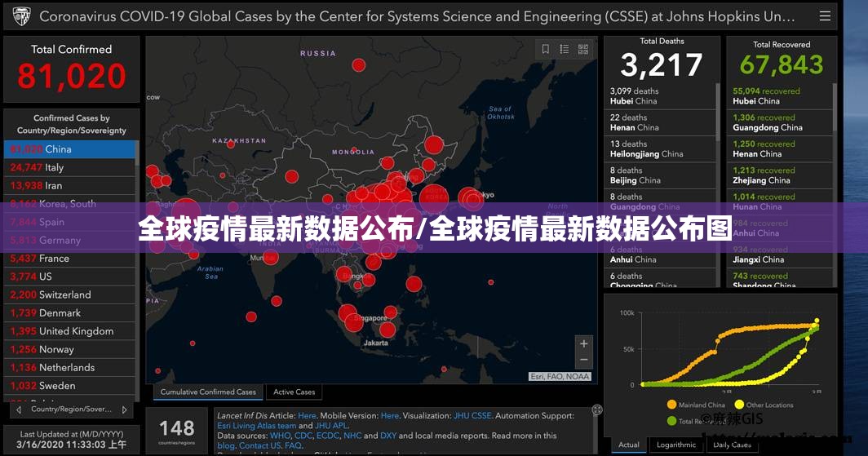Select the Daily Cases chart tab
The height and width of the screenshot is (456, 868).
pos(732,445)
